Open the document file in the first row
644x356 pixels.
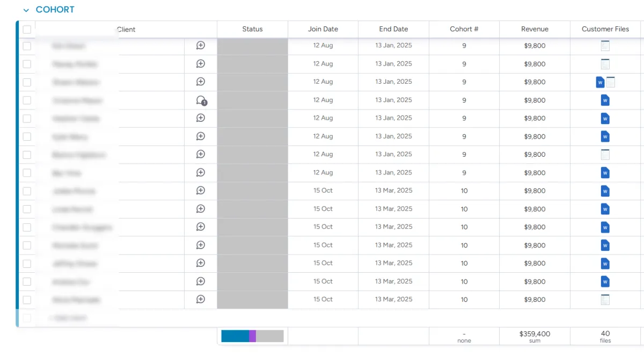click(x=605, y=46)
